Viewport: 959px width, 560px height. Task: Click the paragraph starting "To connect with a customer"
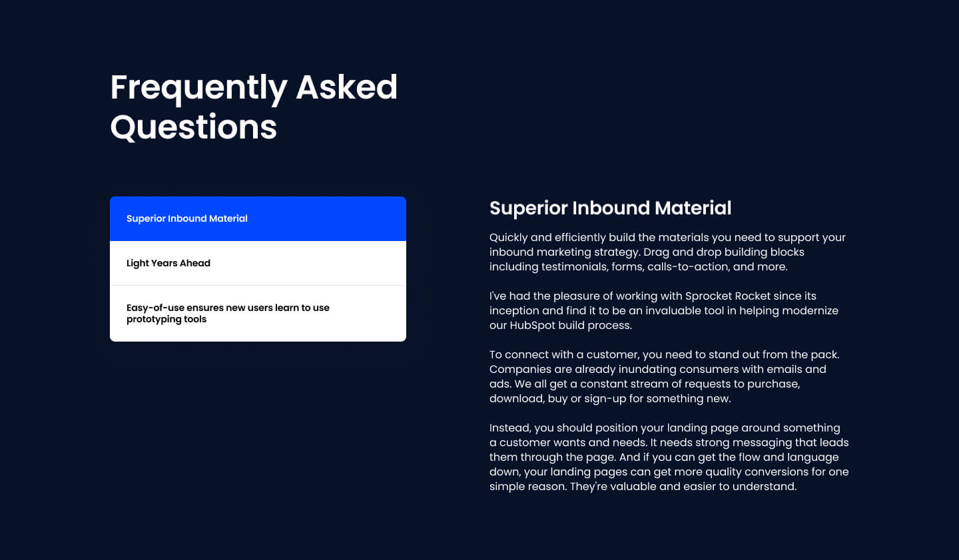click(x=664, y=376)
